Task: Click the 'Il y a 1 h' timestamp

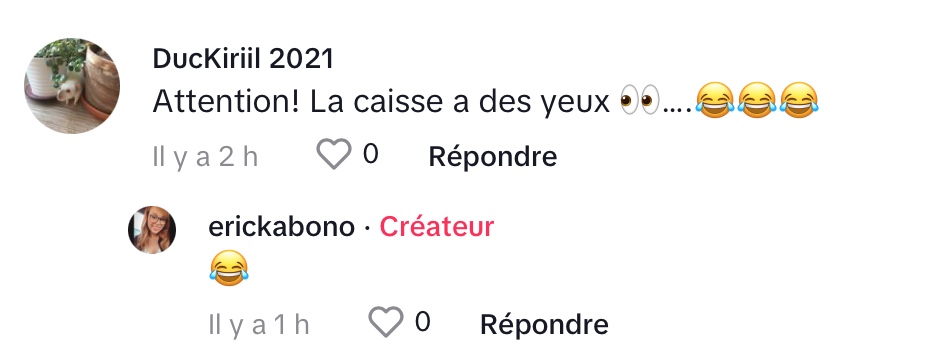Action: pyautogui.click(x=258, y=325)
